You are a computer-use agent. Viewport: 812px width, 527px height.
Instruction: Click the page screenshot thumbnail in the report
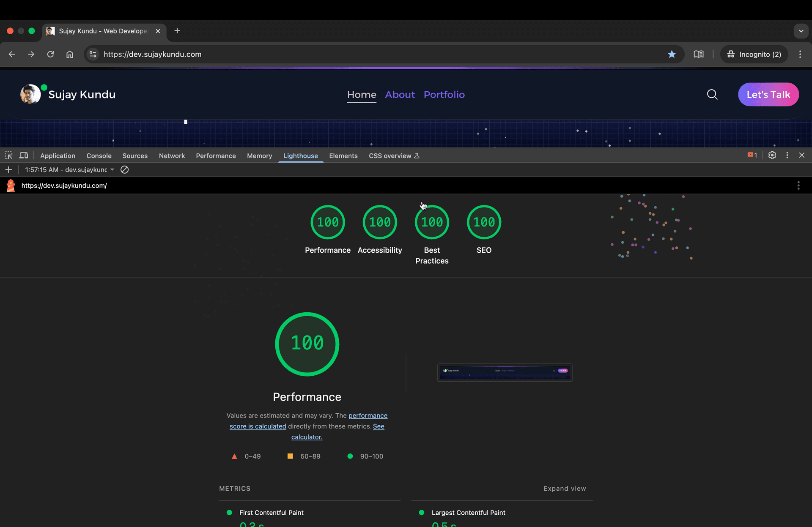(504, 372)
